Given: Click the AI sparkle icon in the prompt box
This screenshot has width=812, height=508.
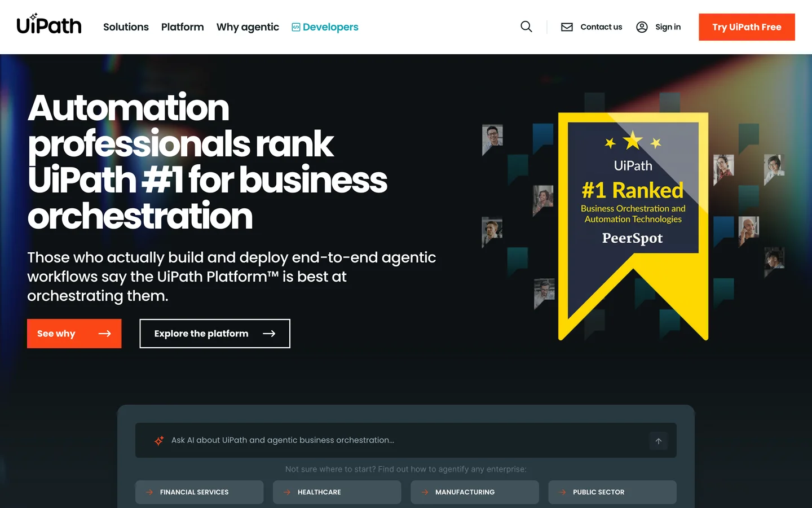Looking at the screenshot, I should point(159,440).
